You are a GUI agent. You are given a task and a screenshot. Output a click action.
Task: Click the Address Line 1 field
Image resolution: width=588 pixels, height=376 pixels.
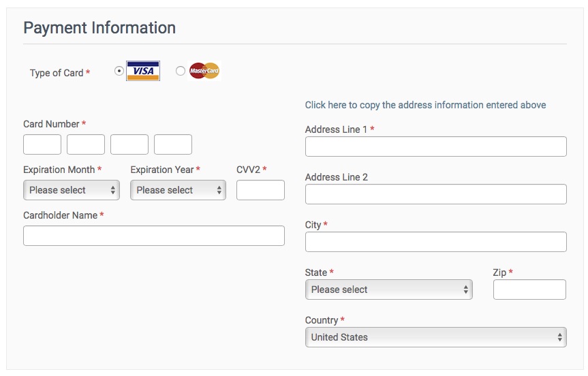click(x=436, y=146)
